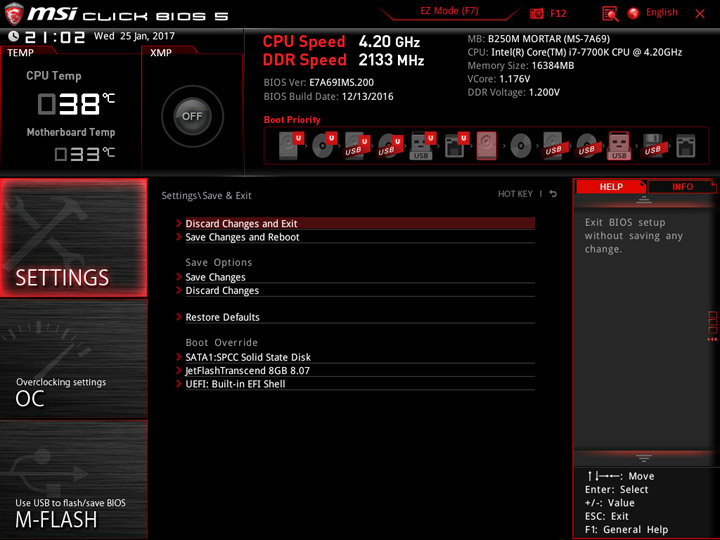
Task: Click the chevron beside Save Changes and Reboot
Action: [179, 236]
